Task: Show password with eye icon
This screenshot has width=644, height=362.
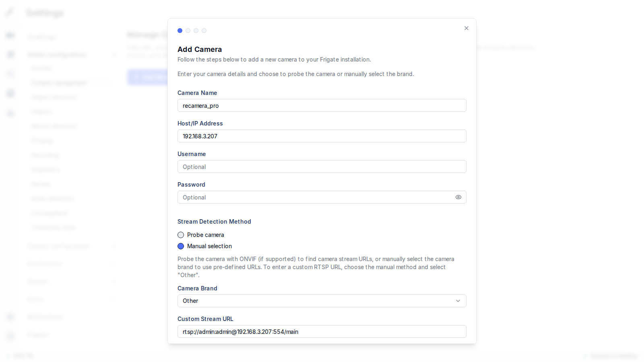Action: [x=458, y=197]
